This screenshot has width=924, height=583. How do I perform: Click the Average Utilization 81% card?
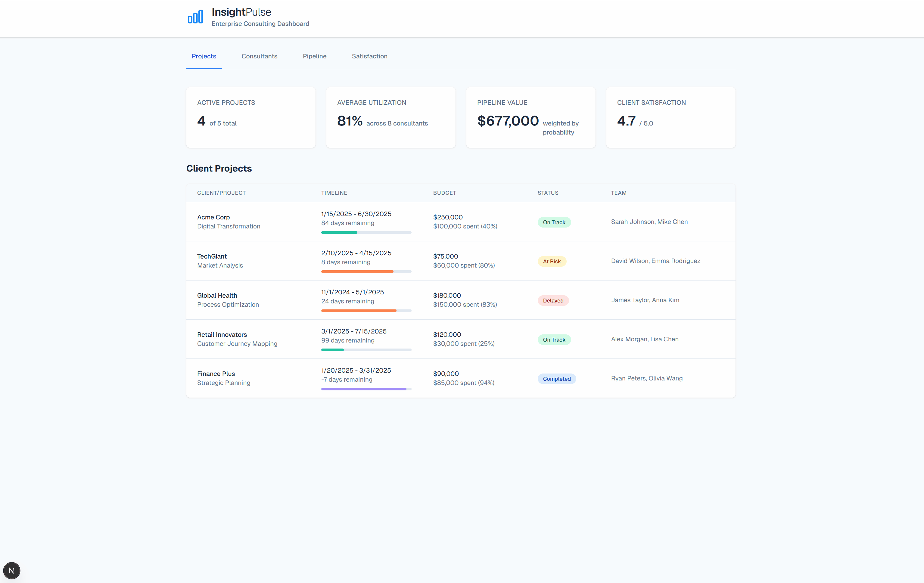(390, 117)
